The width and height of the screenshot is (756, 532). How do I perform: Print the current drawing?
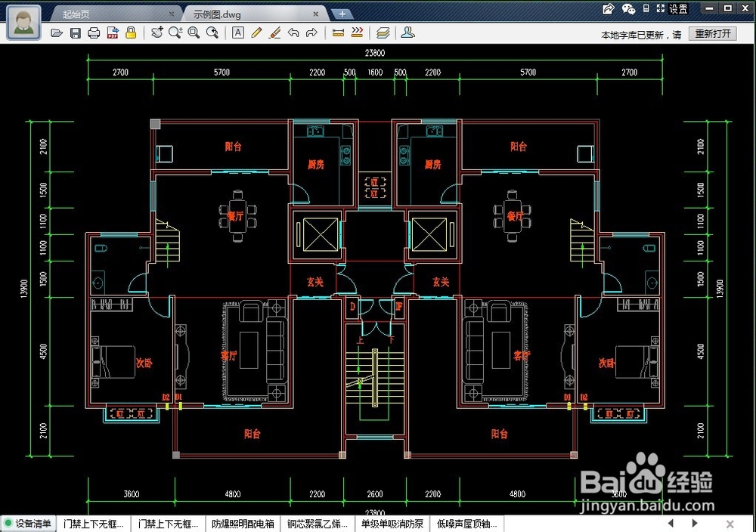click(x=94, y=32)
